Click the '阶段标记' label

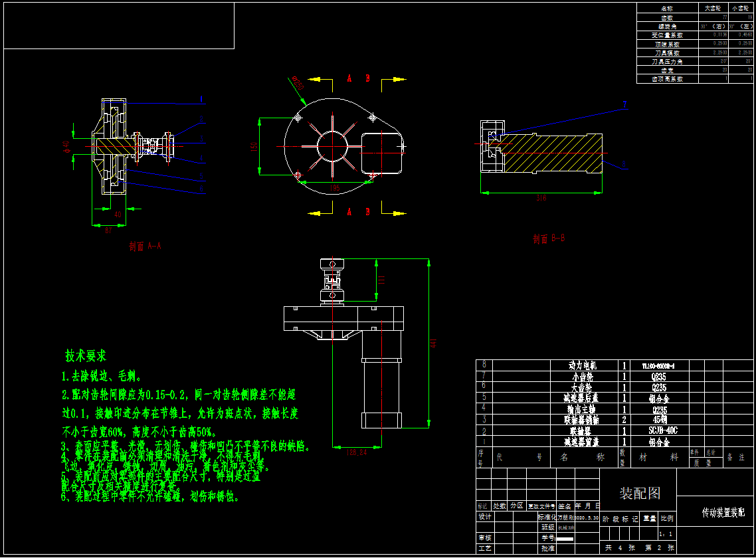click(620, 519)
